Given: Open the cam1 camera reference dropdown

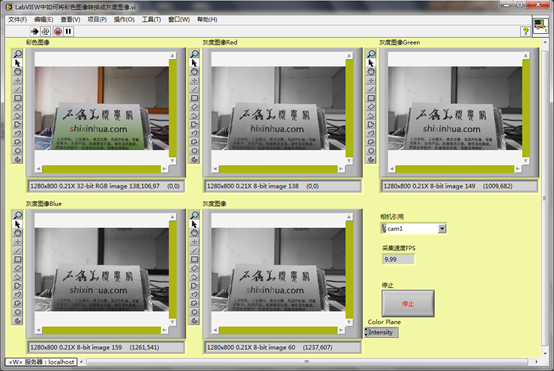Looking at the screenshot, I should coord(442,229).
